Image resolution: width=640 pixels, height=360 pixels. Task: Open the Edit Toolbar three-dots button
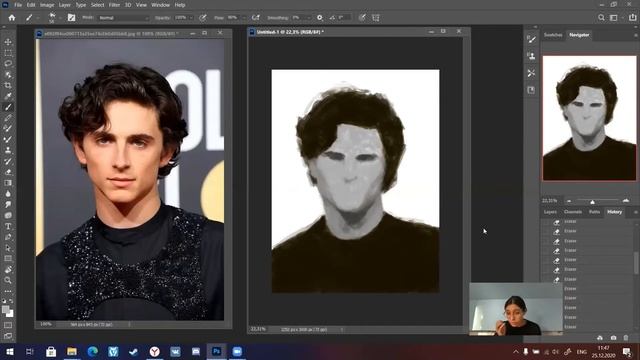click(x=8, y=291)
